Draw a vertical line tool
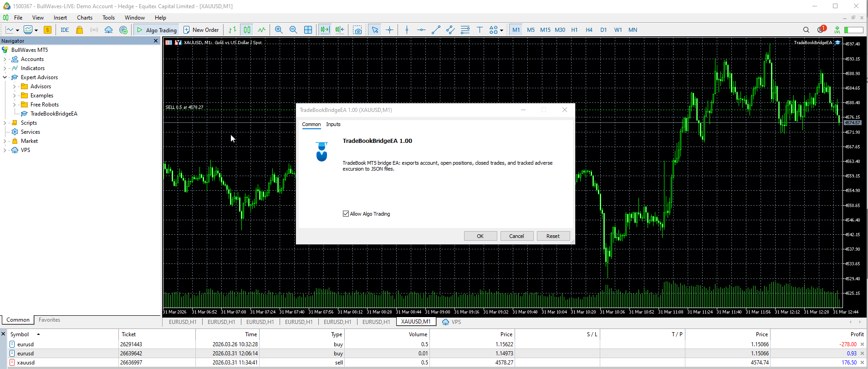The height and width of the screenshot is (369, 868). (407, 30)
